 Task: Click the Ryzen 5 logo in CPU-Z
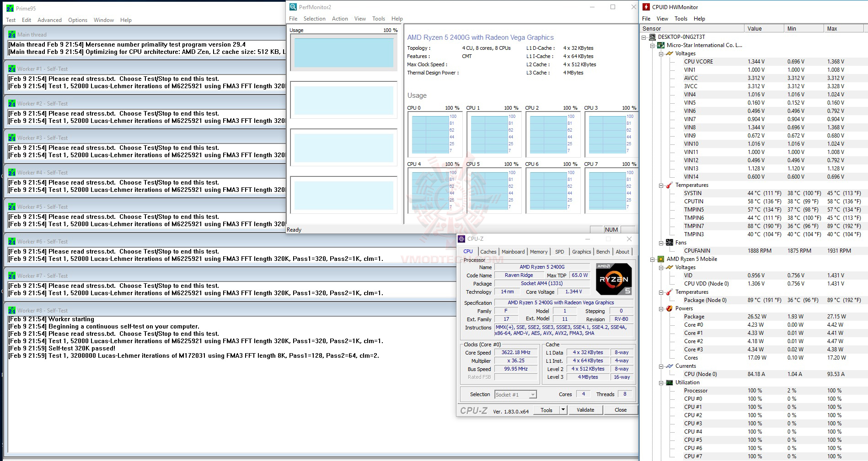tap(614, 279)
